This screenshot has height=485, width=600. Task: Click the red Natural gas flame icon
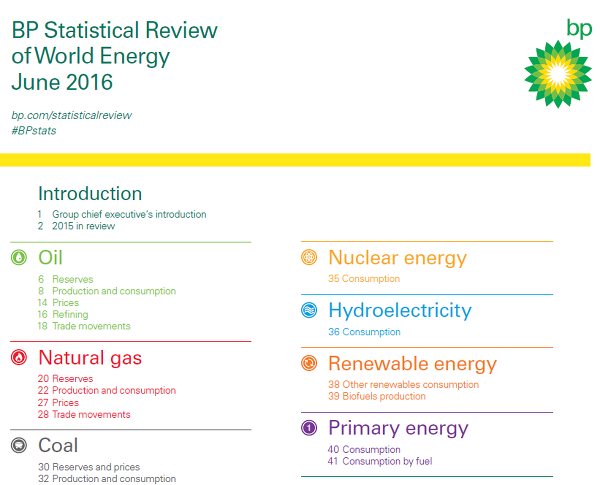[x=19, y=358]
